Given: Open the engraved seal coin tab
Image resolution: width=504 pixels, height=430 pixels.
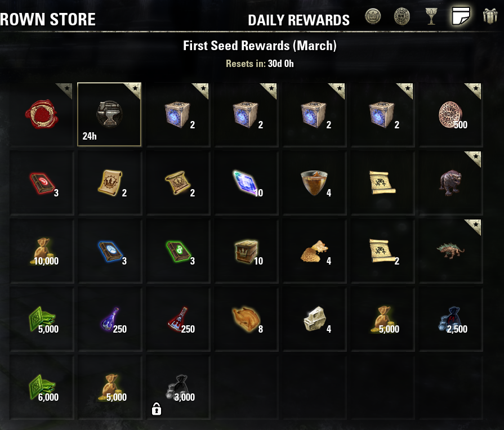Looking at the screenshot, I should 402,16.
